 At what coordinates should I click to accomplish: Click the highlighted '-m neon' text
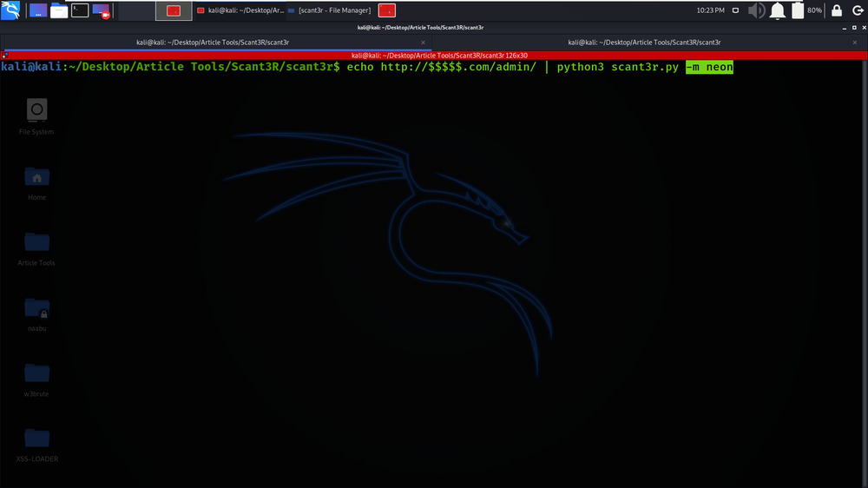pyautogui.click(x=709, y=67)
